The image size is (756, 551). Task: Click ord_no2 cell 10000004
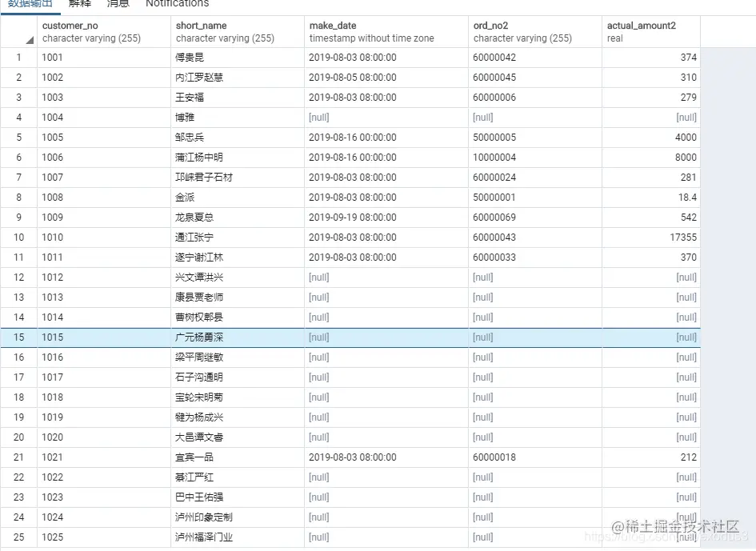click(535, 158)
